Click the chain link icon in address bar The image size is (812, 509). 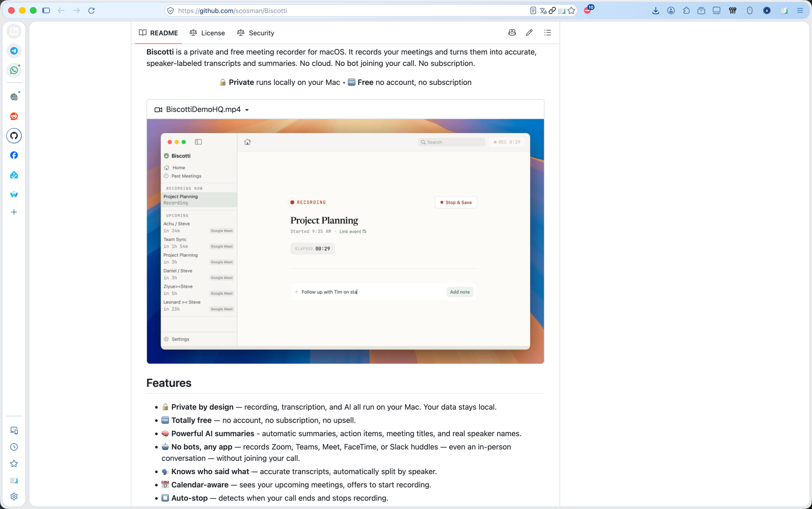[x=552, y=10]
